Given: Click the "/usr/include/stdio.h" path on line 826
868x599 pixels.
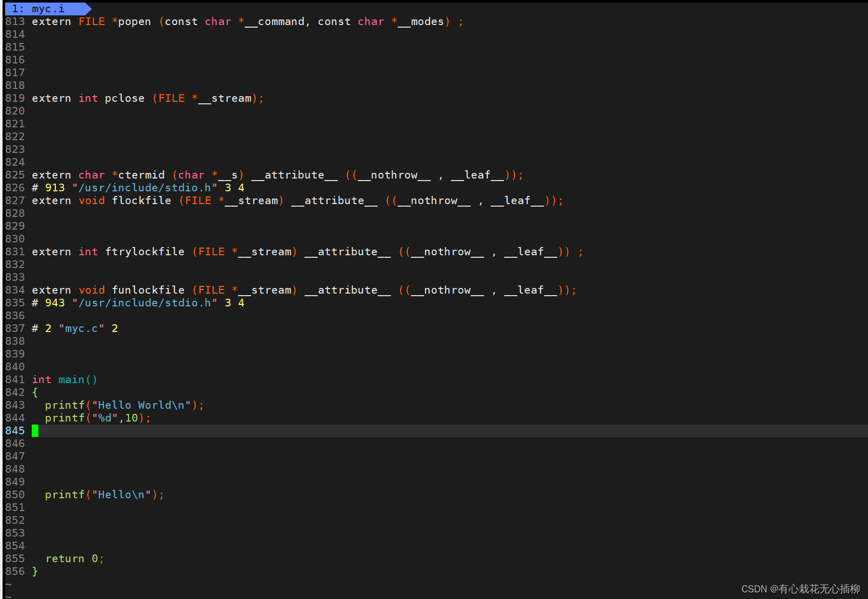Looking at the screenshot, I should (145, 188).
